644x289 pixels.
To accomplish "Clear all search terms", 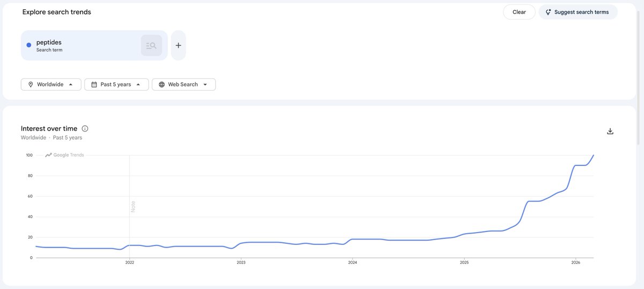I will (x=519, y=12).
